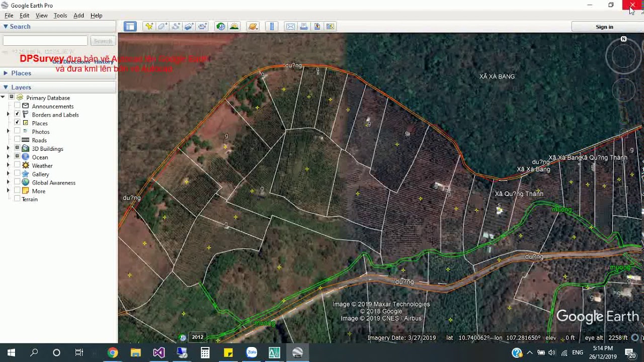
Task: Open the Help menu
Action: tap(96, 16)
